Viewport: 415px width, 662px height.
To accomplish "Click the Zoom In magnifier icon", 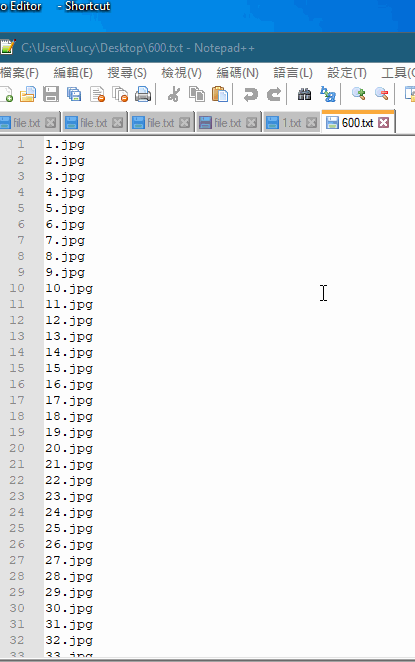I will click(358, 94).
